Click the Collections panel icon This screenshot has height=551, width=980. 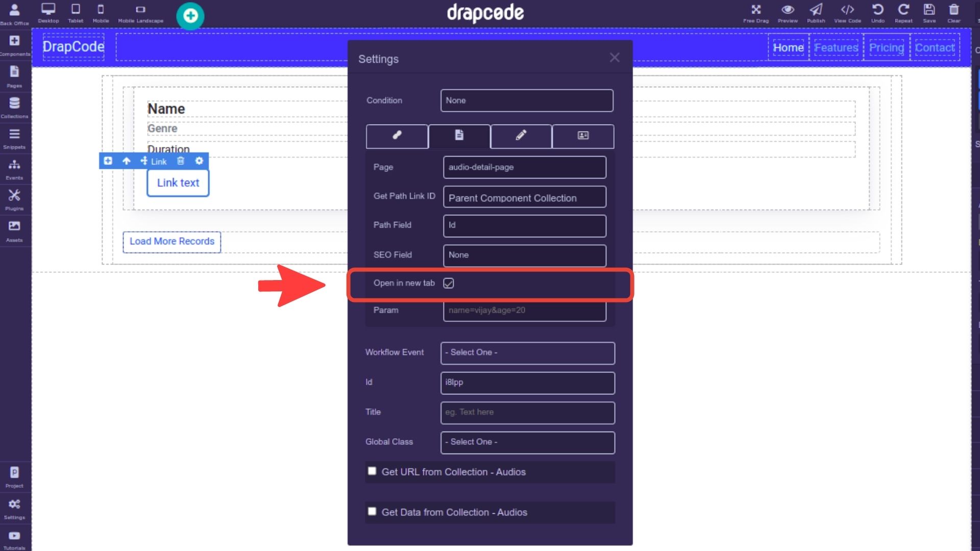coord(14,102)
